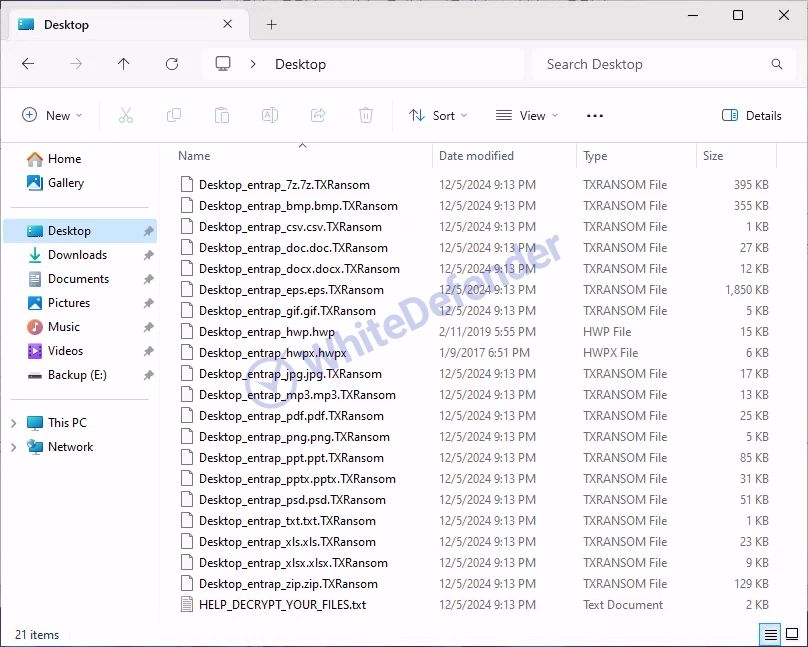Click the Rename icon in toolbar
Screen dimensions: 808x647
click(x=270, y=115)
